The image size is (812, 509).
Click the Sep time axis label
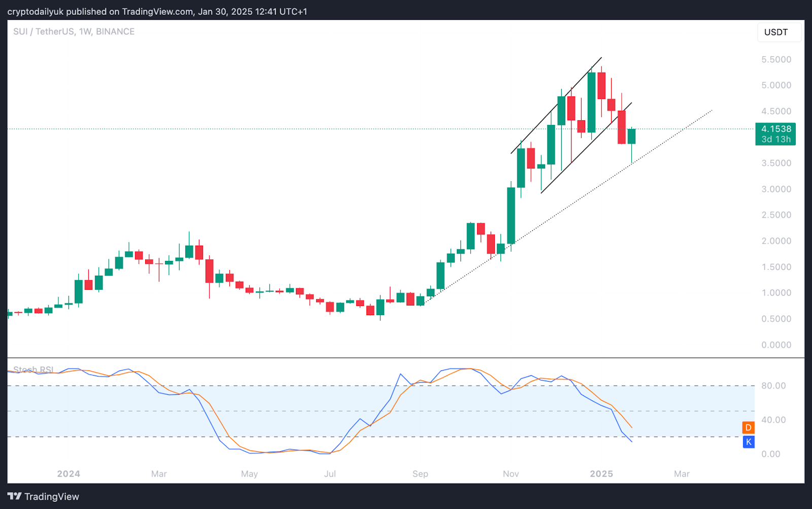420,474
